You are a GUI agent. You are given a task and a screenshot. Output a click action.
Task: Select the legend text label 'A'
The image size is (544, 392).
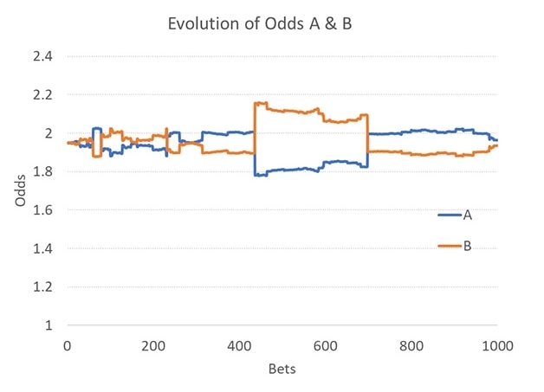coord(468,215)
